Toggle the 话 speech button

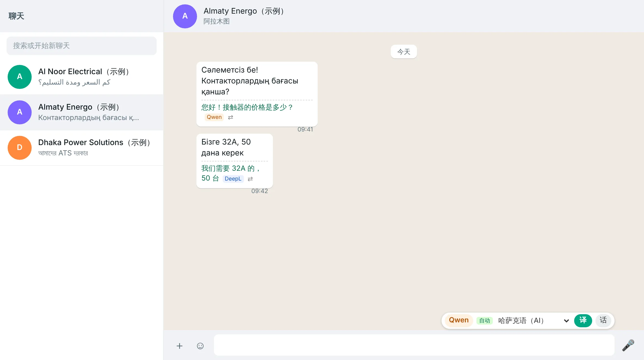point(603,320)
